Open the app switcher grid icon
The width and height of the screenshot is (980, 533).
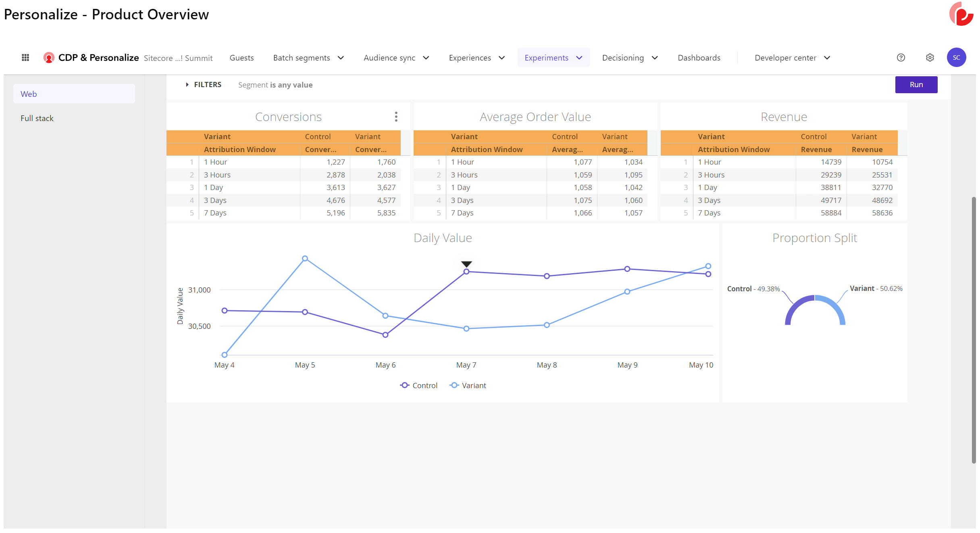(x=25, y=58)
